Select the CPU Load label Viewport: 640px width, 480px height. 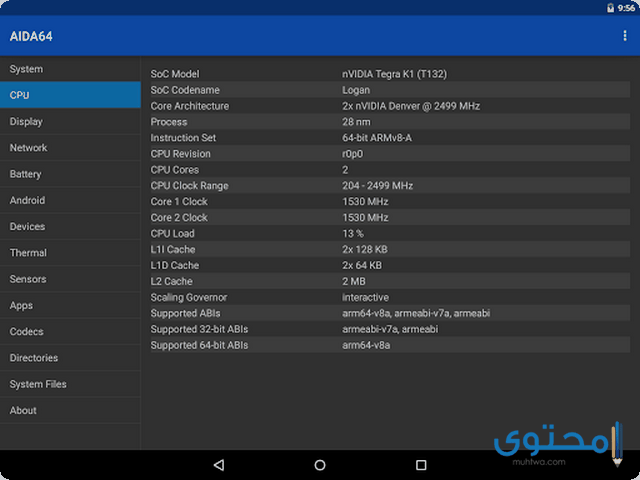(x=172, y=233)
